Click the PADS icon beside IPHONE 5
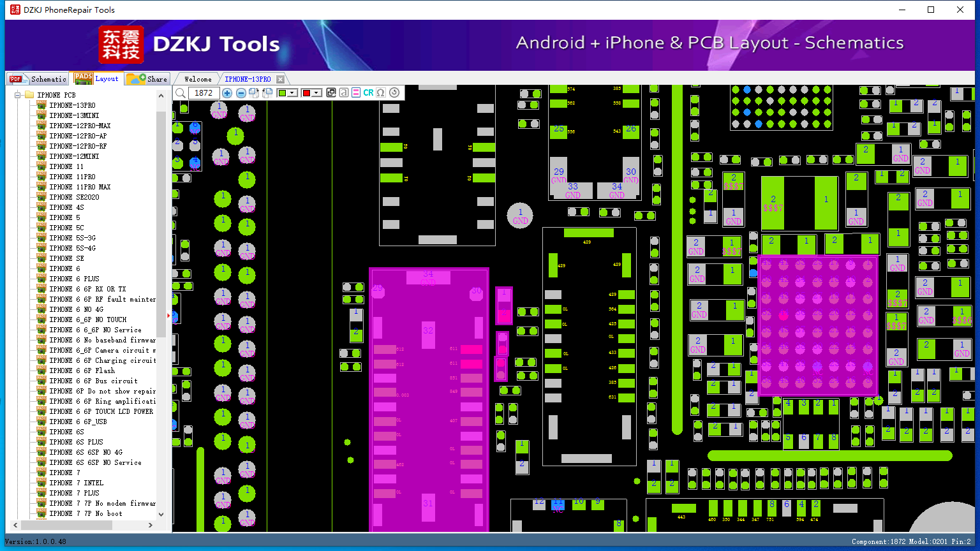 pyautogui.click(x=41, y=217)
